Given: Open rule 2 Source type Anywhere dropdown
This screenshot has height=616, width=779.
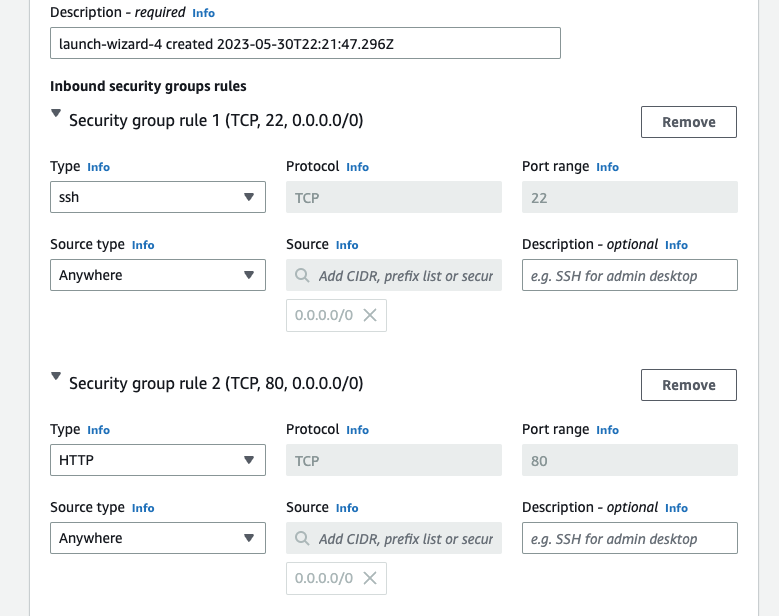Looking at the screenshot, I should [x=158, y=538].
